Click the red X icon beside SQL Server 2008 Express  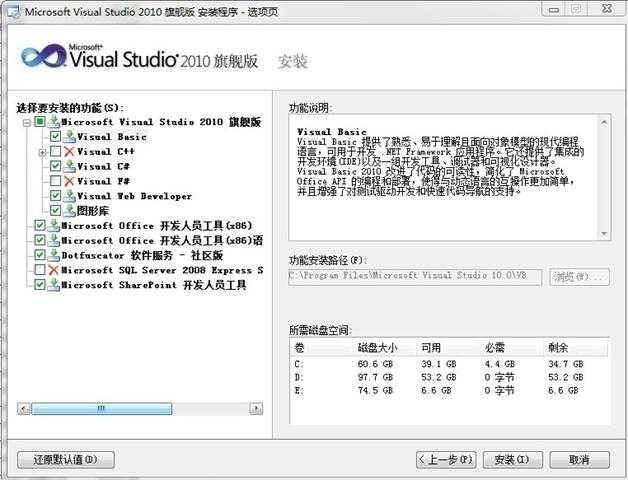pos(53,270)
